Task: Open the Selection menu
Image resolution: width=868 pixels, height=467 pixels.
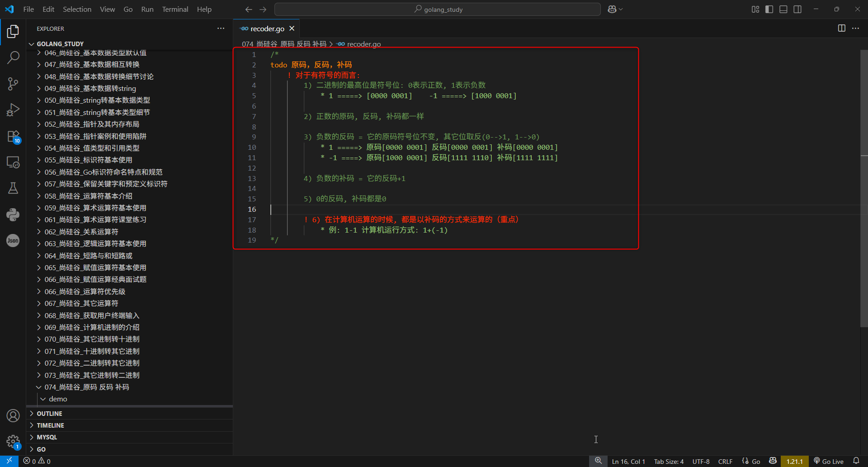Action: tap(77, 9)
